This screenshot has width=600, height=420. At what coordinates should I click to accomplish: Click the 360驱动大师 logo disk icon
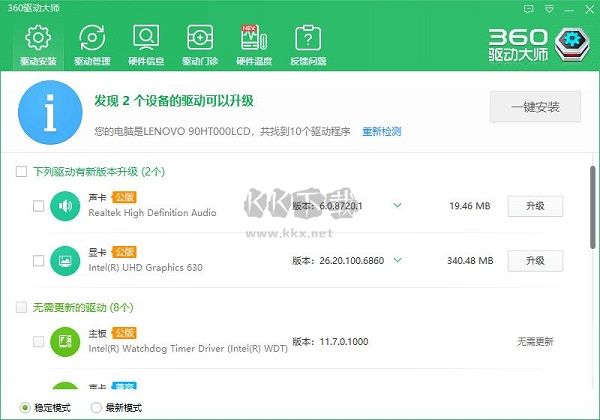click(572, 45)
